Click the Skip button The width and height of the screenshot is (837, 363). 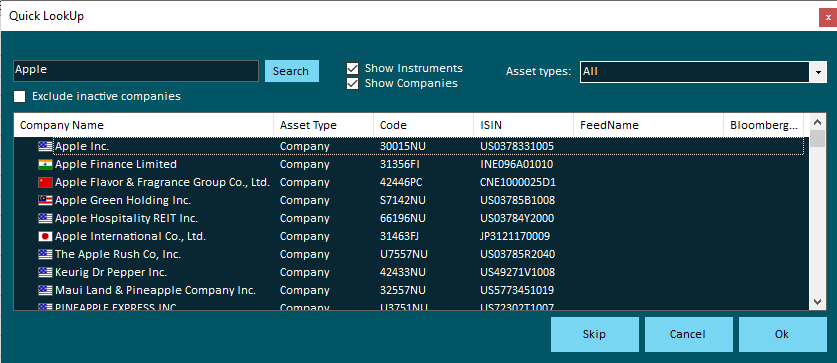tap(595, 335)
